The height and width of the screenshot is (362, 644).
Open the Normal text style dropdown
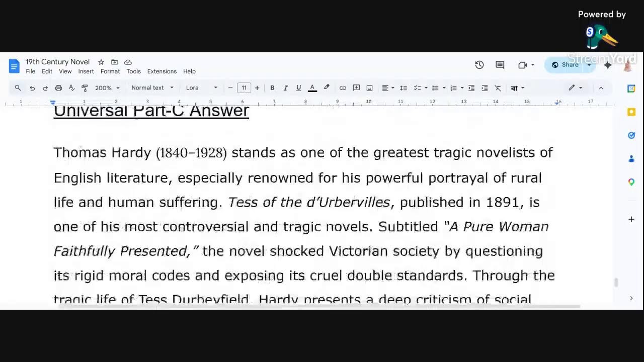(152, 88)
